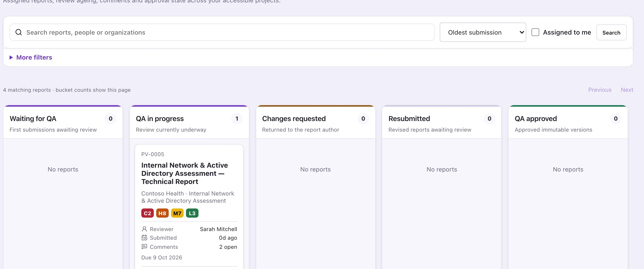The width and height of the screenshot is (644, 269).
Task: Open the Oldest submission sort dropdown
Action: pyautogui.click(x=483, y=32)
